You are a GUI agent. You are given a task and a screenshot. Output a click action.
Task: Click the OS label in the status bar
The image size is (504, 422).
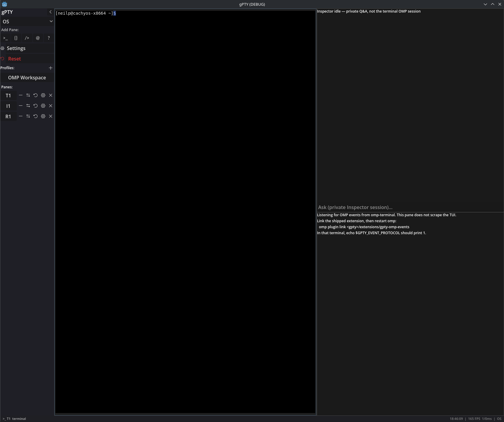(x=499, y=419)
